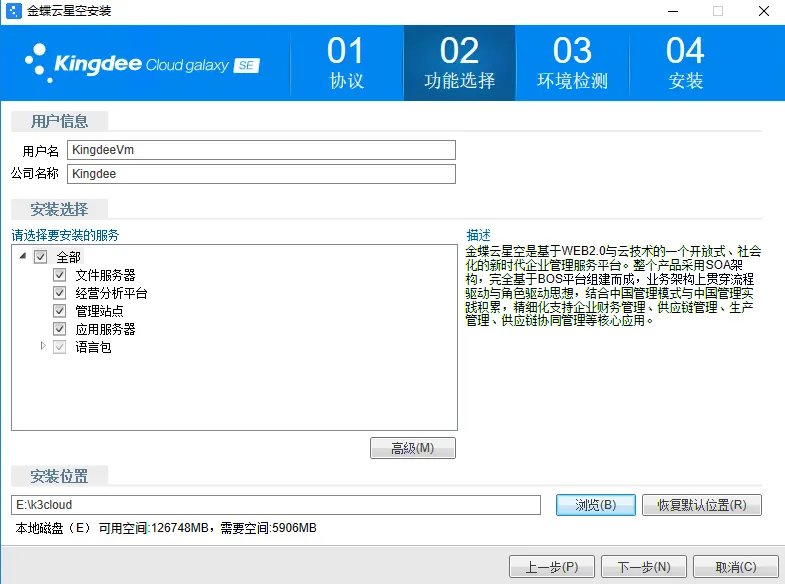Open the 高级(M) advanced options

(413, 448)
